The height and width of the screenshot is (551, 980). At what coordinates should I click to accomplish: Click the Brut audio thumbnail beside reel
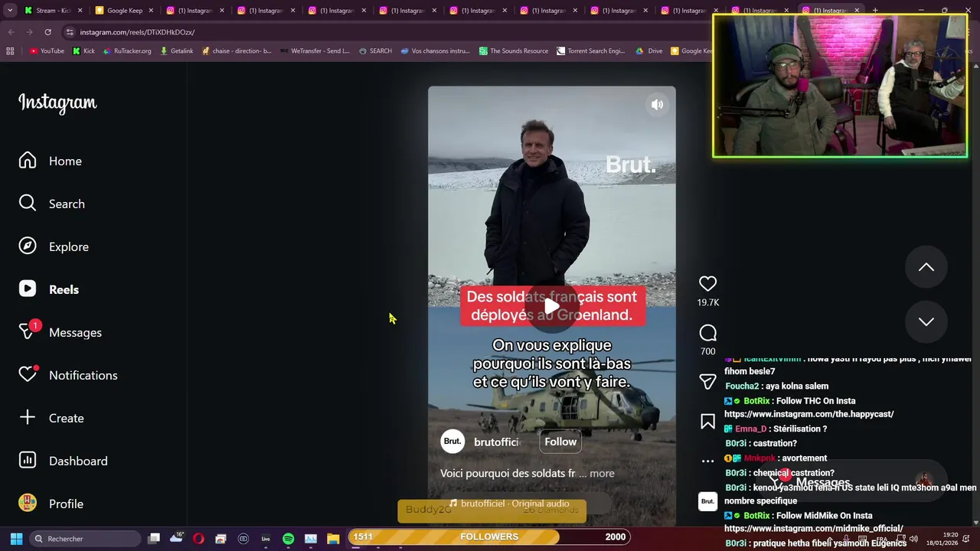pyautogui.click(x=707, y=501)
